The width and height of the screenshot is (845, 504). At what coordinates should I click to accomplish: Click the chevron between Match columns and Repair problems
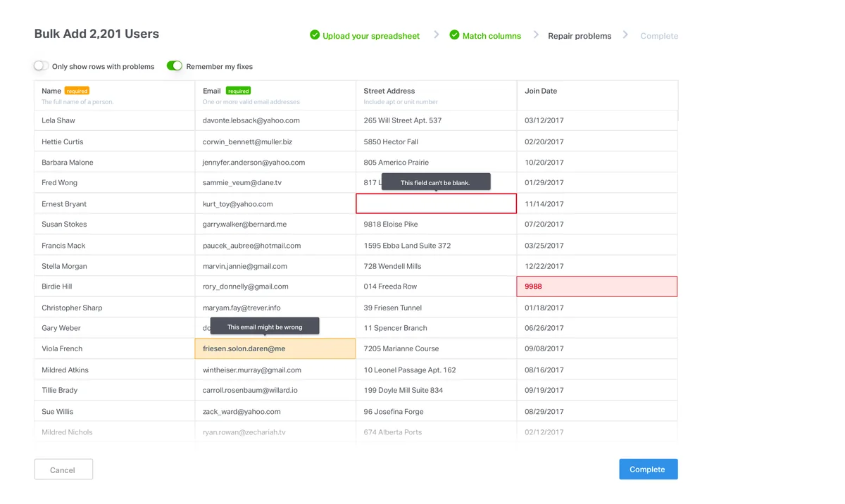pos(536,34)
